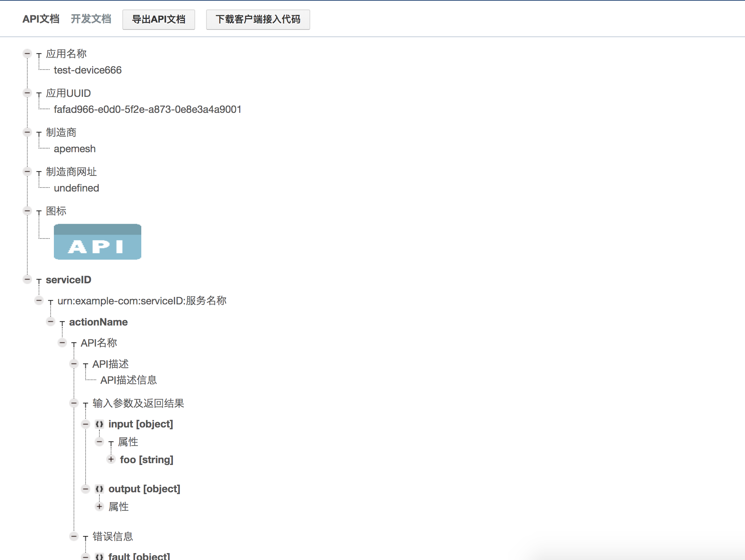This screenshot has width=745, height=560.
Task: Collapse the 属性 node under input
Action: click(99, 442)
